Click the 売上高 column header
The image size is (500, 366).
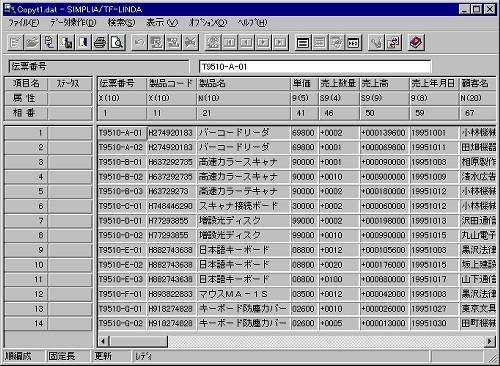(x=385, y=83)
